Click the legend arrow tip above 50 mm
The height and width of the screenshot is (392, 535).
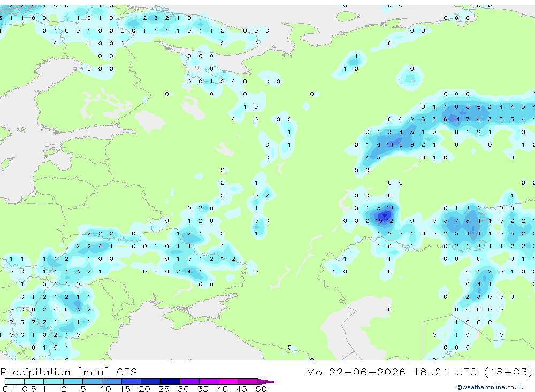coord(267,381)
